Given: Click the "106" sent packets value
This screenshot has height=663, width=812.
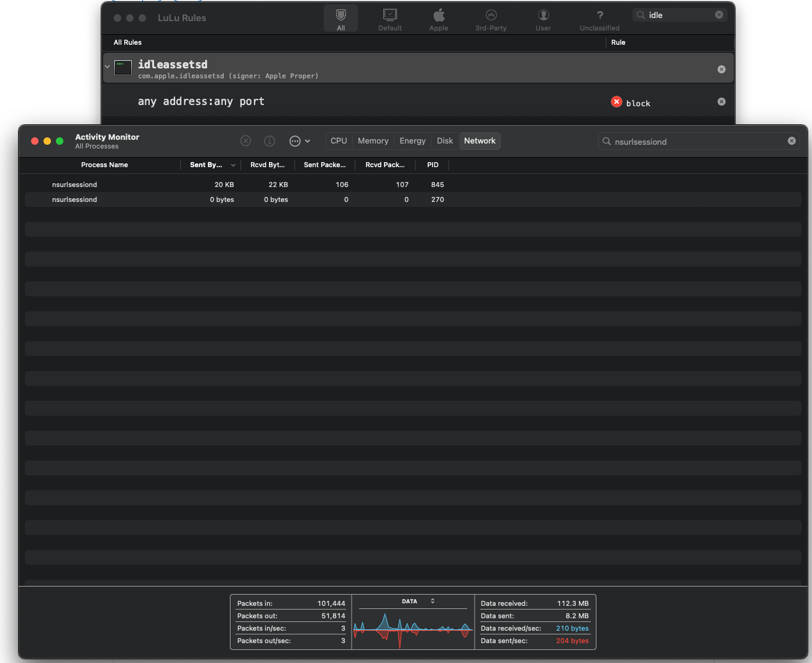Looking at the screenshot, I should pyautogui.click(x=342, y=185).
